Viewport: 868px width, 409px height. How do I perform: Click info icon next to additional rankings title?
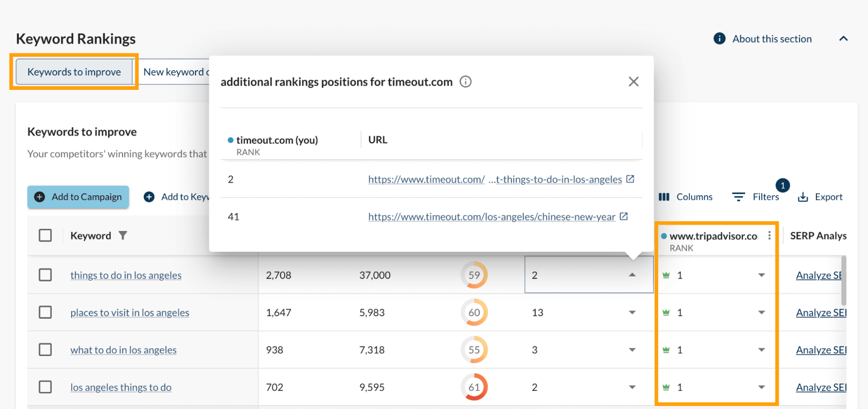(465, 82)
